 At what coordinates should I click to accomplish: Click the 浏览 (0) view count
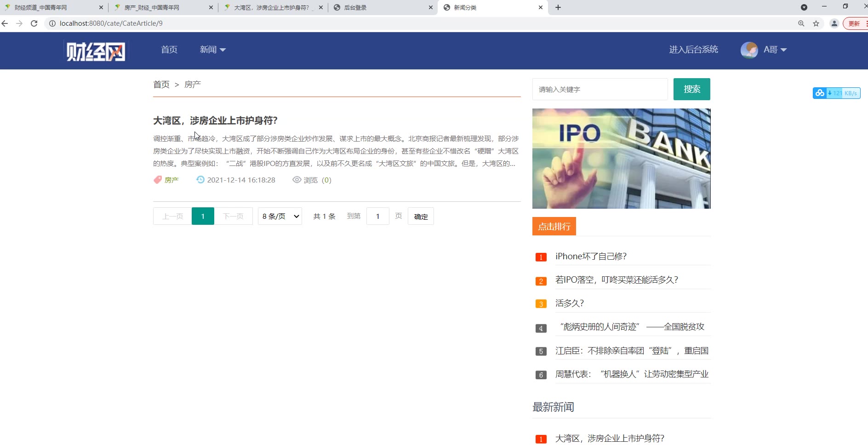pyautogui.click(x=317, y=180)
